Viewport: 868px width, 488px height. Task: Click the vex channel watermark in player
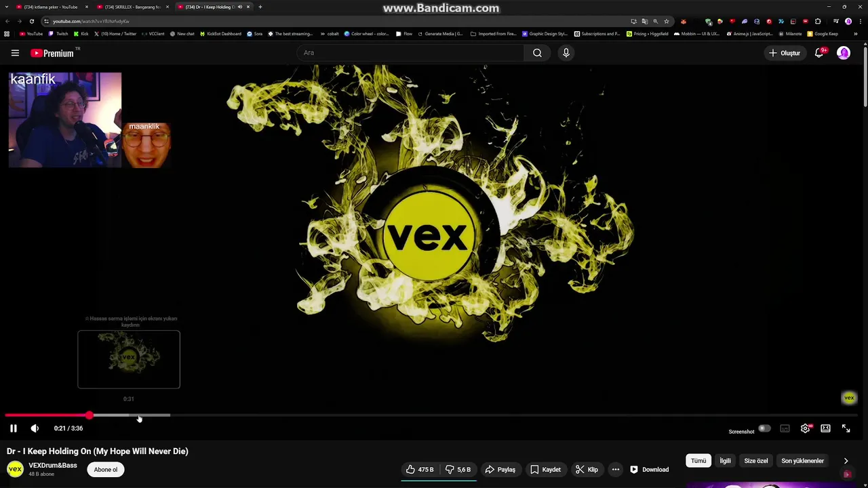848,398
